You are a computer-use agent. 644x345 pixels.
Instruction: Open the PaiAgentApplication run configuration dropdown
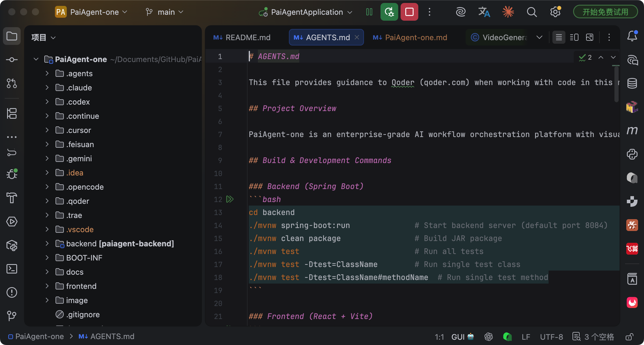point(306,12)
